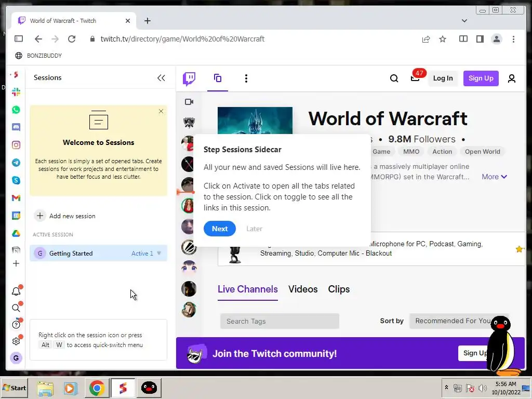Viewport: 532px width, 399px height.
Task: Click the Log In button
Action: click(x=443, y=78)
